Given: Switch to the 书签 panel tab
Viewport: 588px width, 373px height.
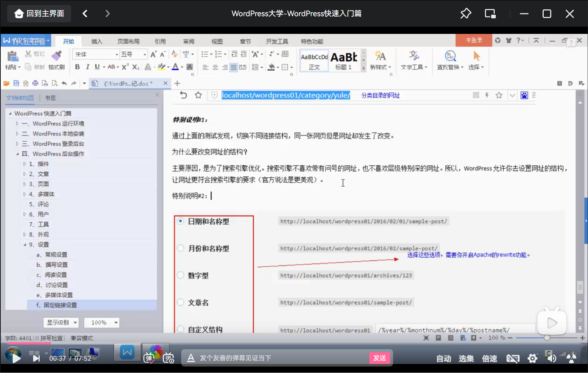Looking at the screenshot, I should coord(50,98).
